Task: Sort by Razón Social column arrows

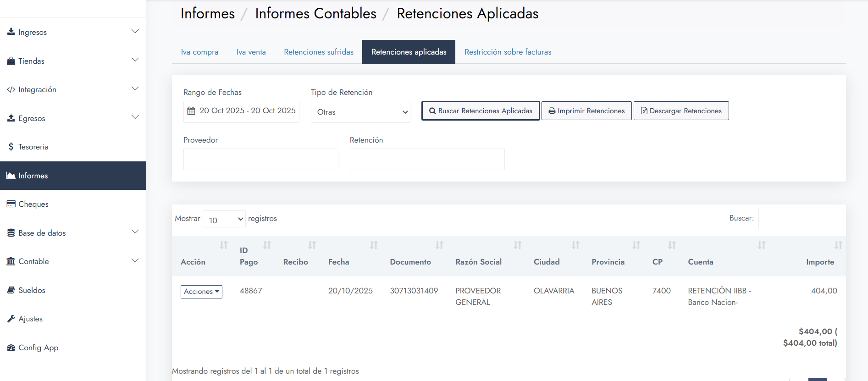Action: tap(517, 245)
